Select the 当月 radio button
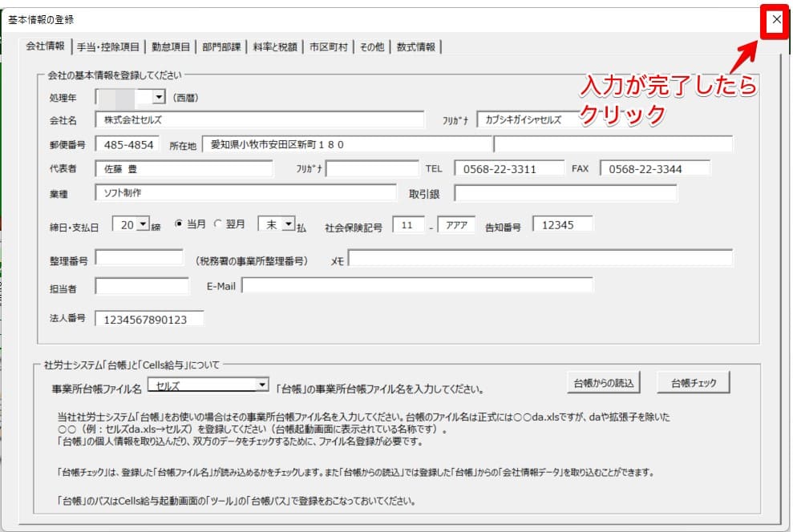The image size is (793, 532). tap(179, 225)
